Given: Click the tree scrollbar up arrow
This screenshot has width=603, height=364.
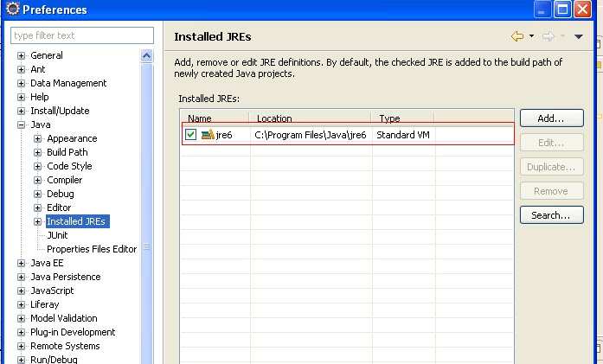Looking at the screenshot, I should point(146,56).
